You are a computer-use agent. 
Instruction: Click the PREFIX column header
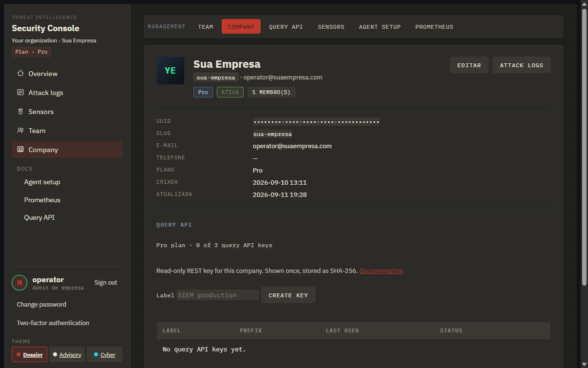click(x=251, y=330)
